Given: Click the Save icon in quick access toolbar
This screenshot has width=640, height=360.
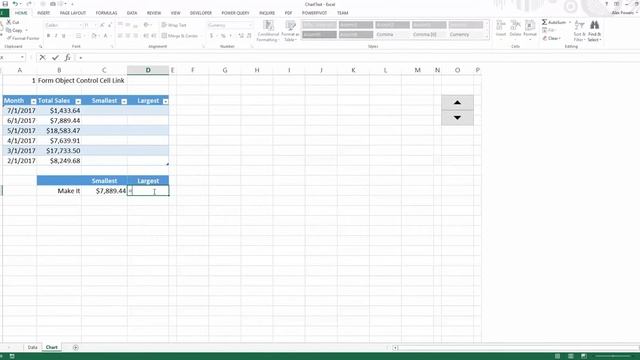Looking at the screenshot, I should (5, 4).
